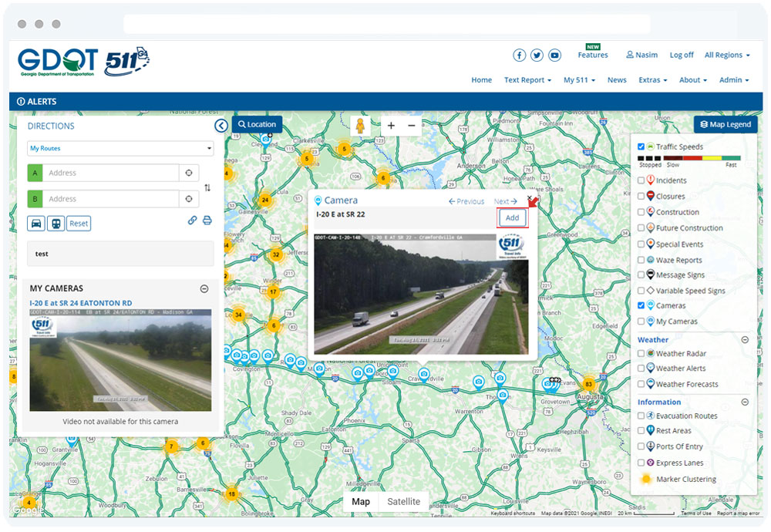The image size is (771, 532).
Task: Open Nasim user profile
Action: 641,55
